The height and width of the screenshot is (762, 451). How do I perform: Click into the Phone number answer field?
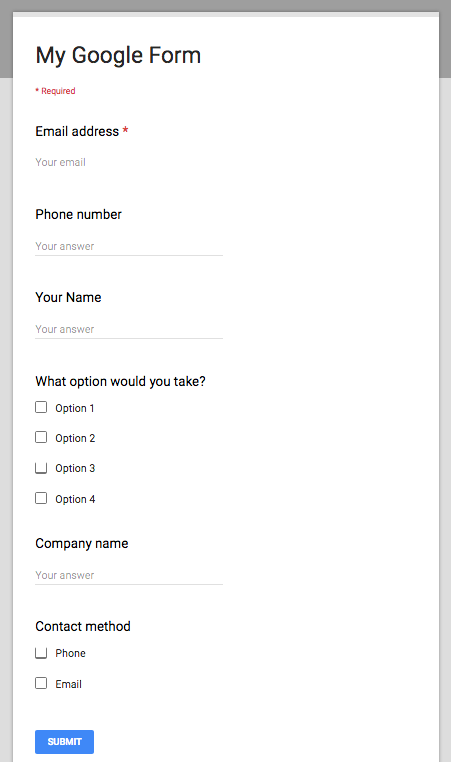(x=129, y=246)
